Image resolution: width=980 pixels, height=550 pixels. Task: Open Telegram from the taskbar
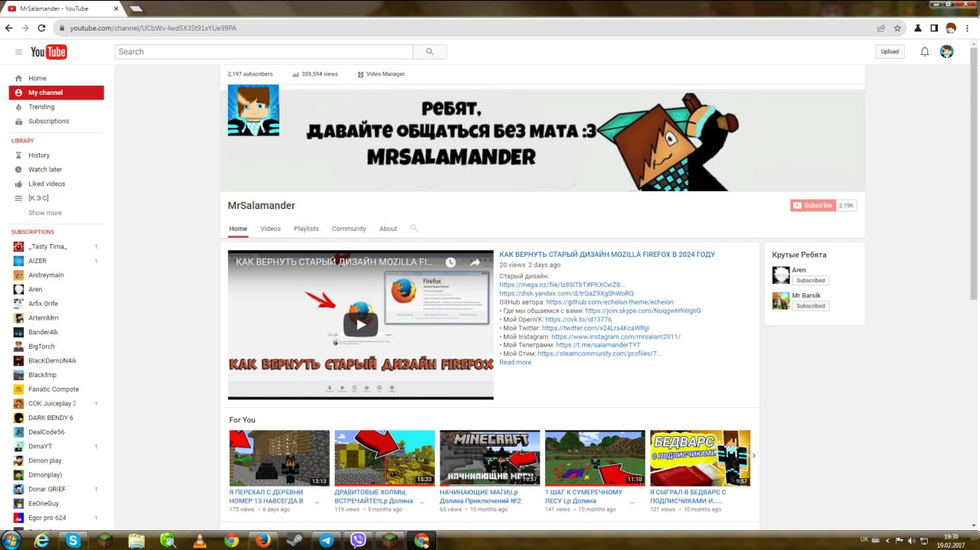tap(326, 540)
